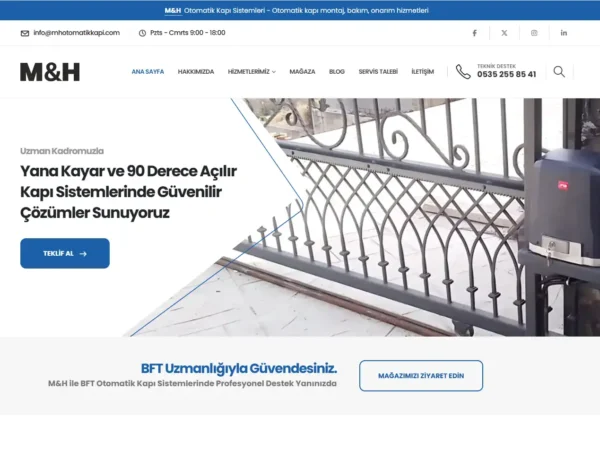This screenshot has height=450, width=600.
Task: Click the search magnifier icon
Action: [x=559, y=72]
